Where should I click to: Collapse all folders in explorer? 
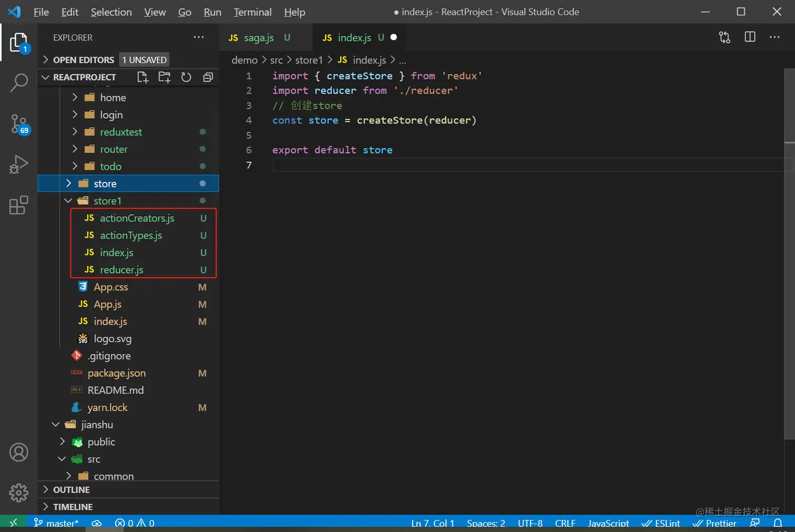click(x=208, y=77)
